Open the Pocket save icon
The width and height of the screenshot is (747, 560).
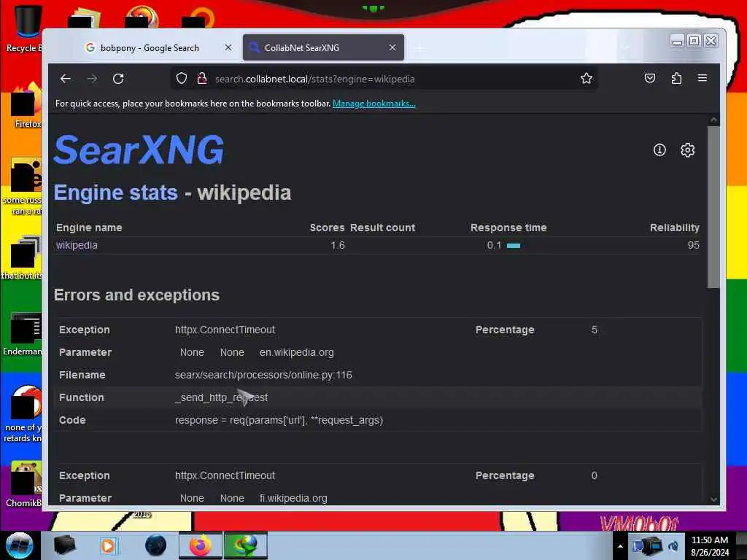(650, 78)
